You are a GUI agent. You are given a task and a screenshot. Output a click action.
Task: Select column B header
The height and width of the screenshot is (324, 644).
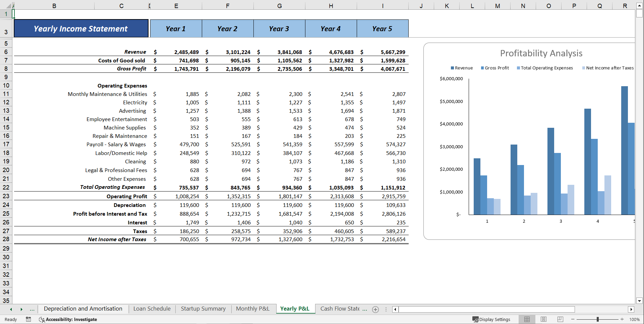[x=54, y=6]
